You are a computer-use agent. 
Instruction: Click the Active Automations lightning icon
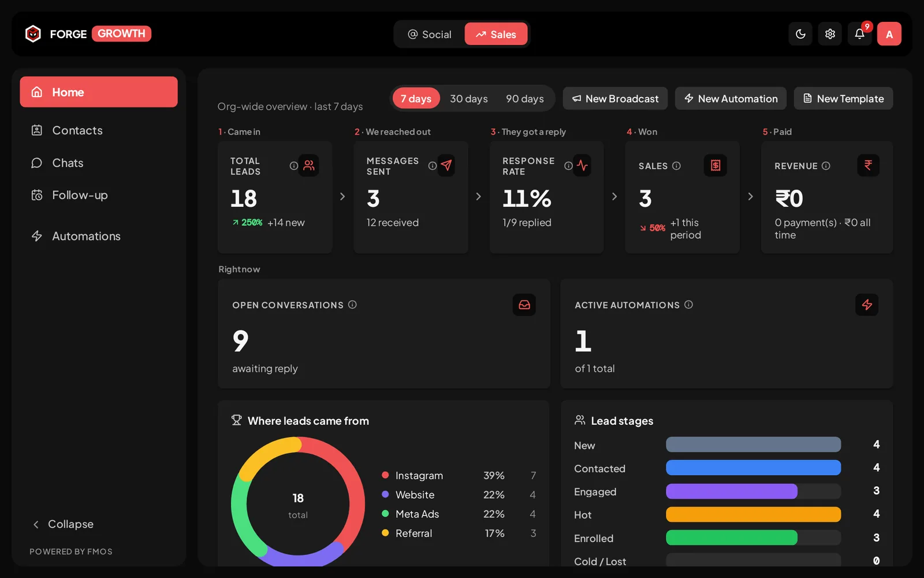click(x=867, y=305)
